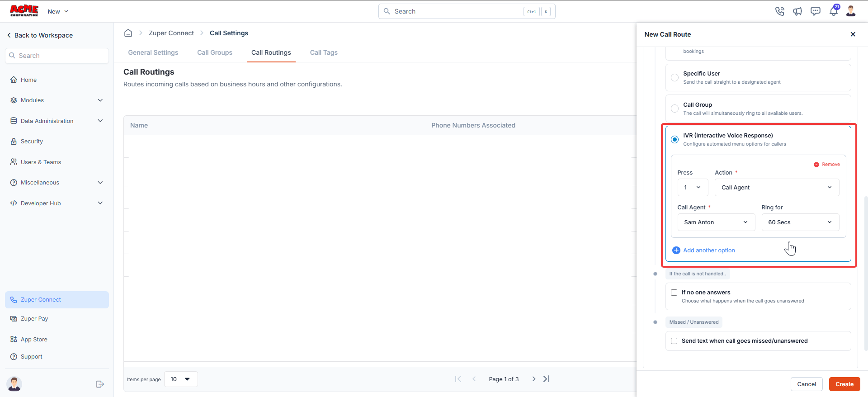Open App Store in the sidebar

click(57, 340)
